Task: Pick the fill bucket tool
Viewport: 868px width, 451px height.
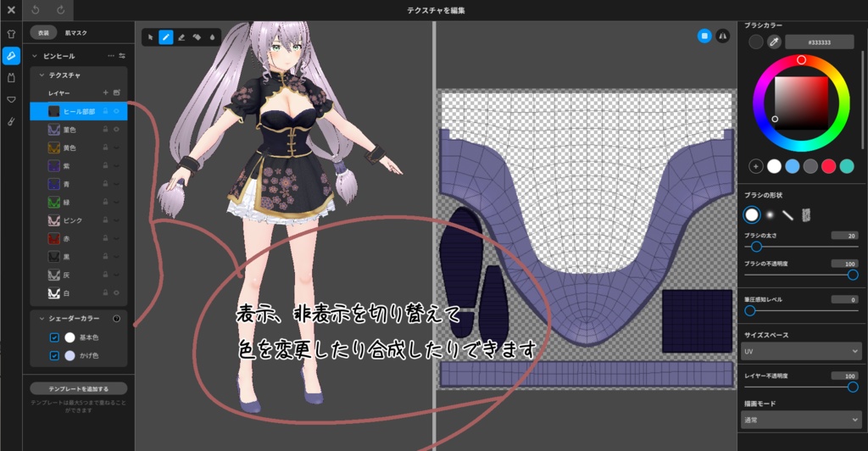Action: 197,37
